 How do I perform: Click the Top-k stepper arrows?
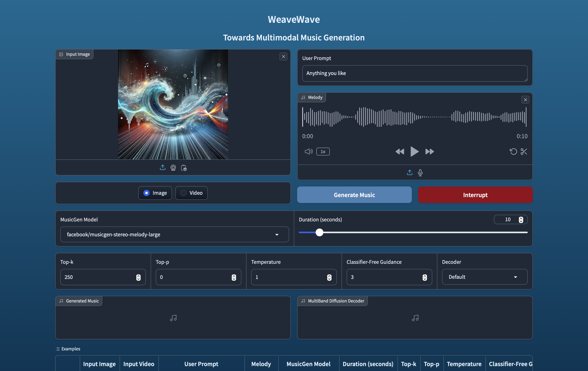click(x=138, y=277)
